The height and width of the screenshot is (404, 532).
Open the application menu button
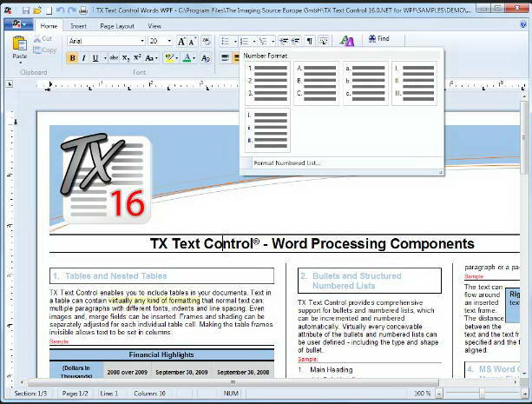click(x=19, y=24)
